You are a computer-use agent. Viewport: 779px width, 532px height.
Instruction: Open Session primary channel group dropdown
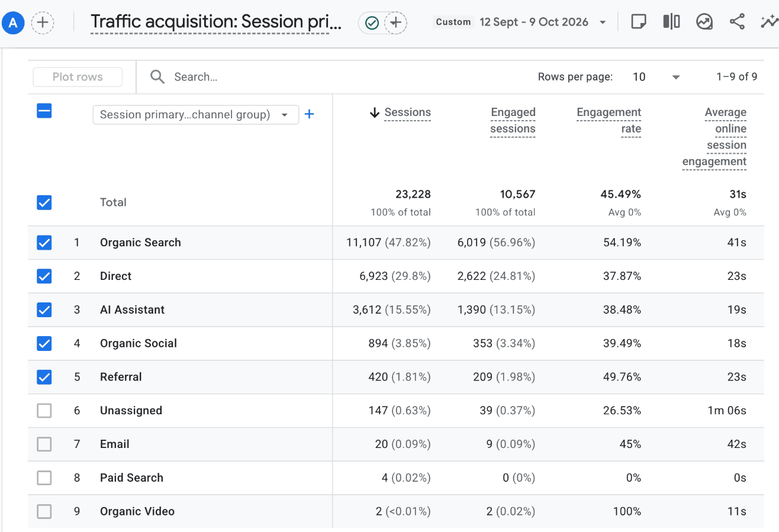195,115
